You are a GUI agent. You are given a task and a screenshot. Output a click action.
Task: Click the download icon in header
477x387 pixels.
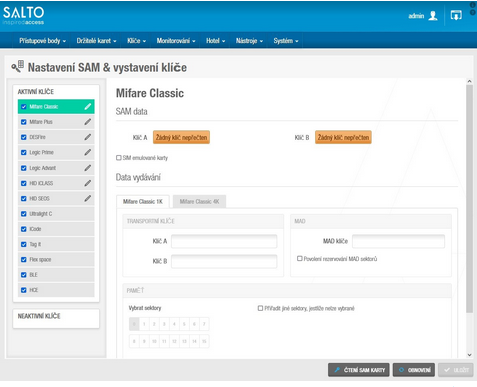(x=456, y=15)
